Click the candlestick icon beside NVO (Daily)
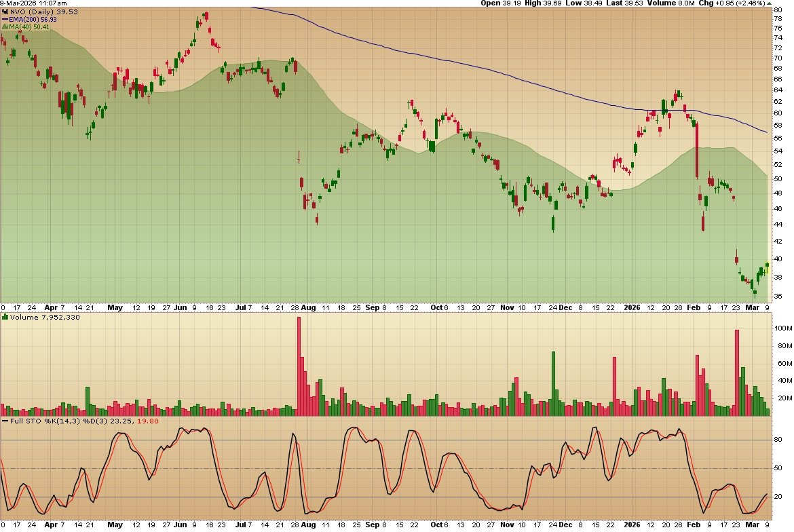This screenshot has height=532, width=794. (x=5, y=12)
